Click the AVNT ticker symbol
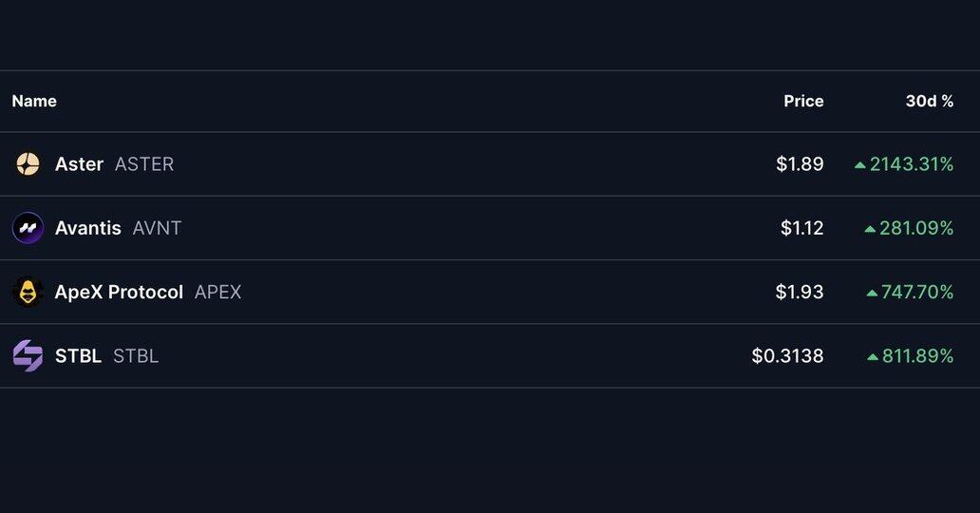980x513 pixels. pyautogui.click(x=157, y=228)
